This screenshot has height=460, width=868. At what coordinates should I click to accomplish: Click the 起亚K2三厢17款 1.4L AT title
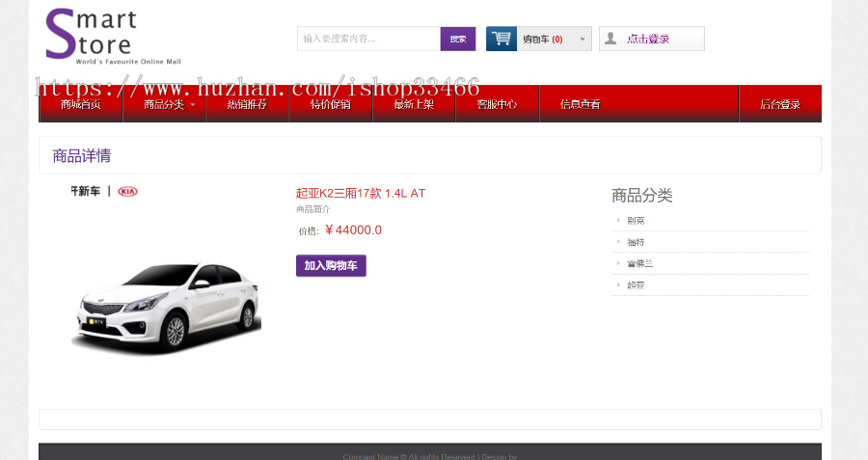[361, 193]
